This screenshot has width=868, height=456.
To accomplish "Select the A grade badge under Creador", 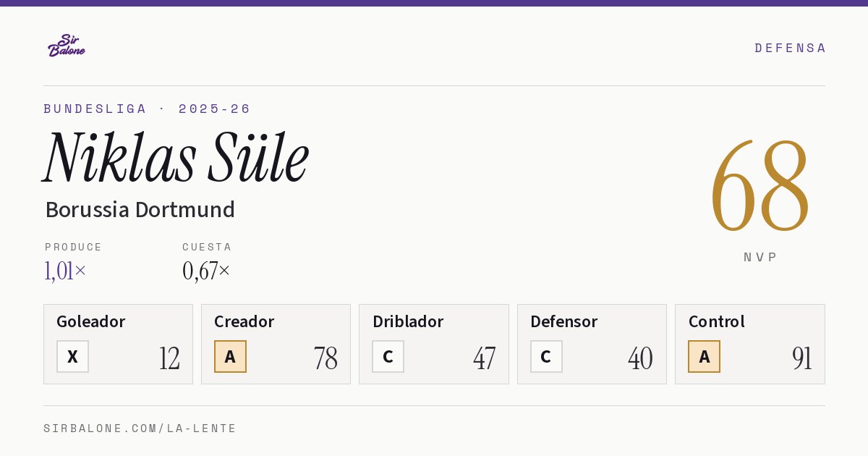I will click(x=230, y=356).
